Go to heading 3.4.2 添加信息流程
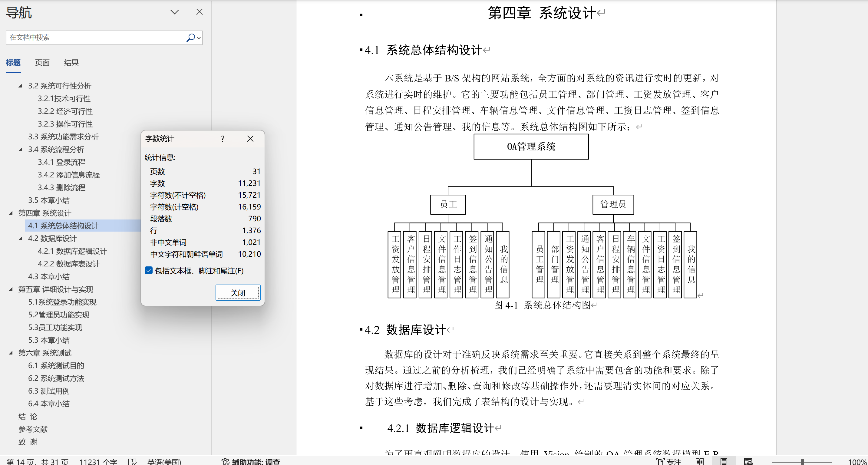Screen dimensions: 868x465 tap(69, 175)
